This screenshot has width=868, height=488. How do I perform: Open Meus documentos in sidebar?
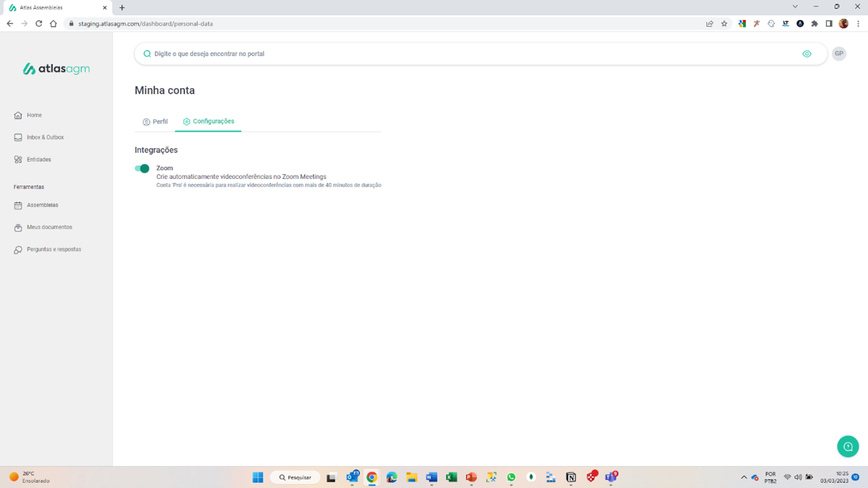click(49, 227)
